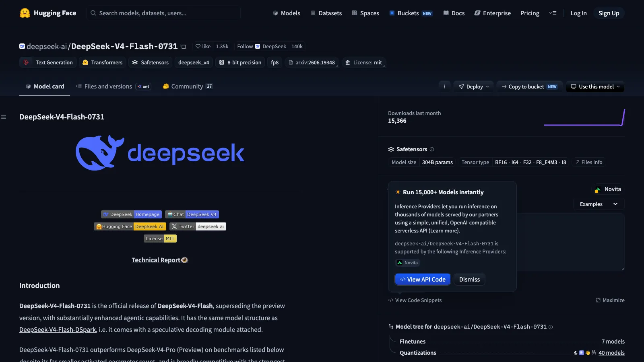
Task: Click the 140k followers count
Action: pyautogui.click(x=297, y=46)
